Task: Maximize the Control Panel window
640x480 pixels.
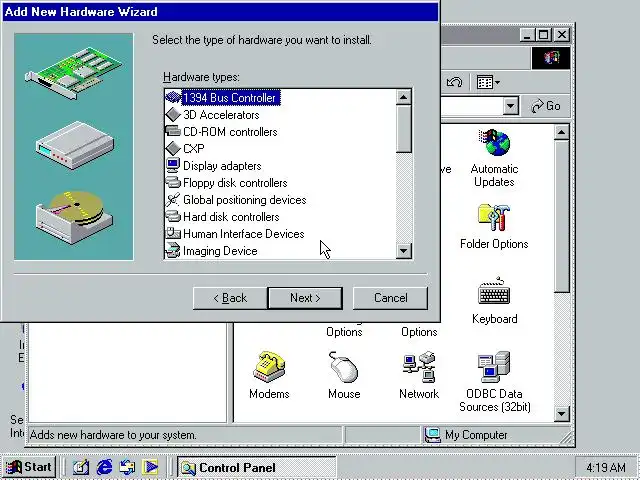Action: tap(543, 35)
